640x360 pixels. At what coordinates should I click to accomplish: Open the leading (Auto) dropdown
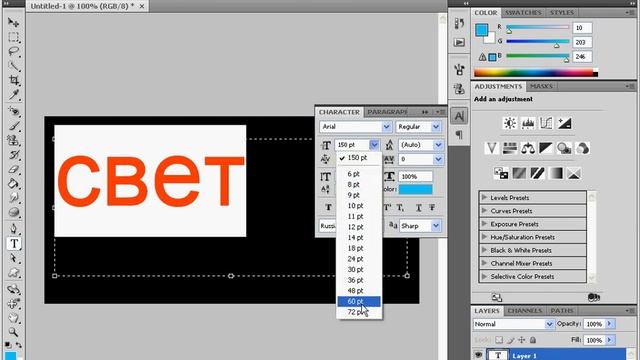pyautogui.click(x=438, y=145)
